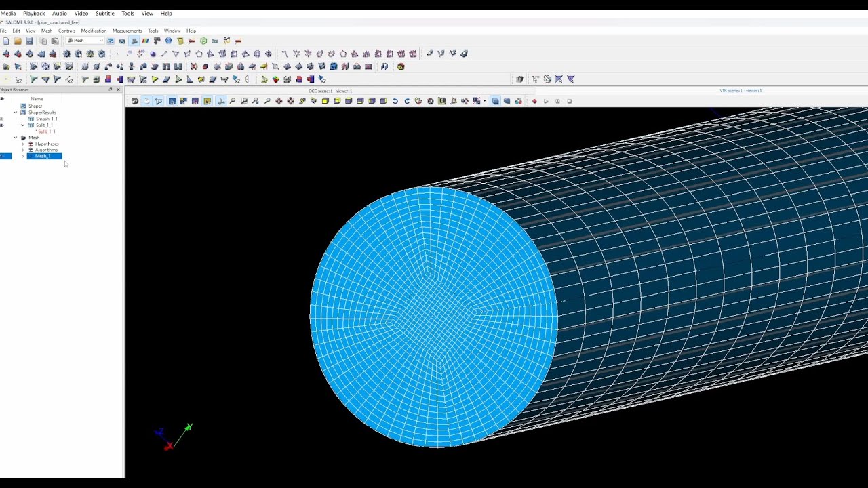Click the Panning cross-arrows icon
The width and height of the screenshot is (868, 488).
click(x=279, y=101)
